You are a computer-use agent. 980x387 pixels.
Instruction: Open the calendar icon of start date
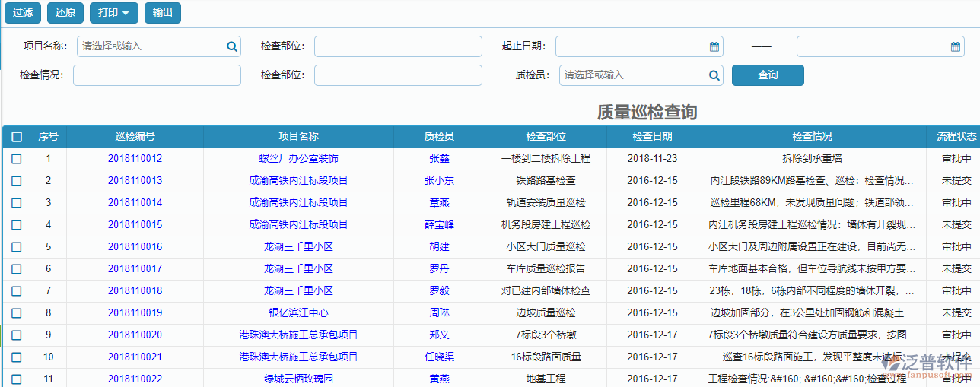pyautogui.click(x=714, y=46)
